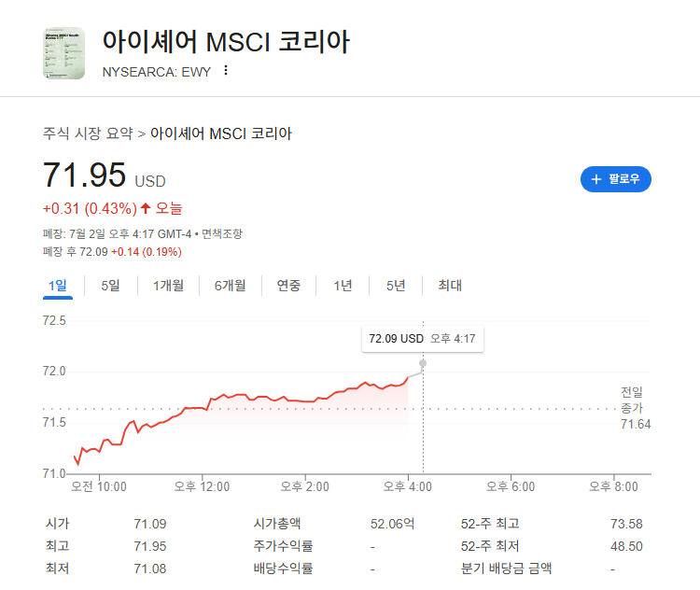The image size is (700, 590).
Task: Click the blue 팔로우 follow button
Action: point(616,179)
